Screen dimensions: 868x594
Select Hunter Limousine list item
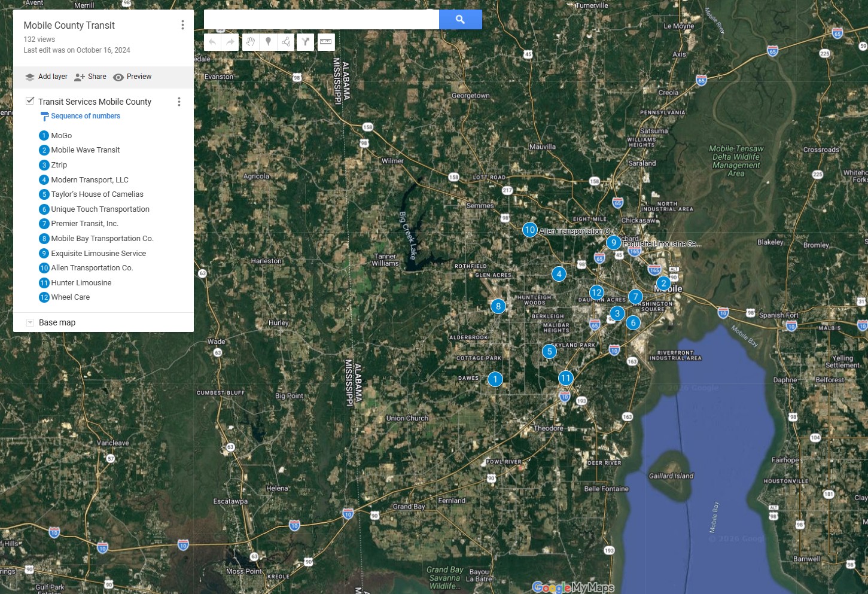(x=81, y=283)
